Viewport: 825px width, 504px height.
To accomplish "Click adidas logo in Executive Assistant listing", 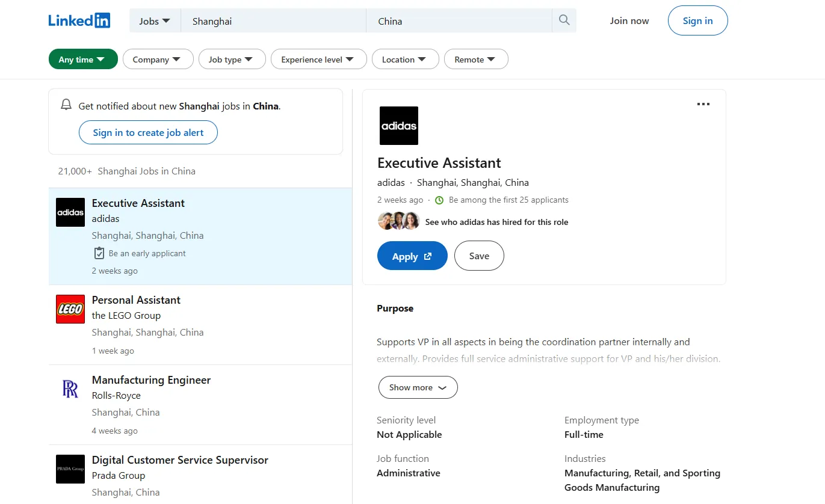I will pyautogui.click(x=70, y=212).
